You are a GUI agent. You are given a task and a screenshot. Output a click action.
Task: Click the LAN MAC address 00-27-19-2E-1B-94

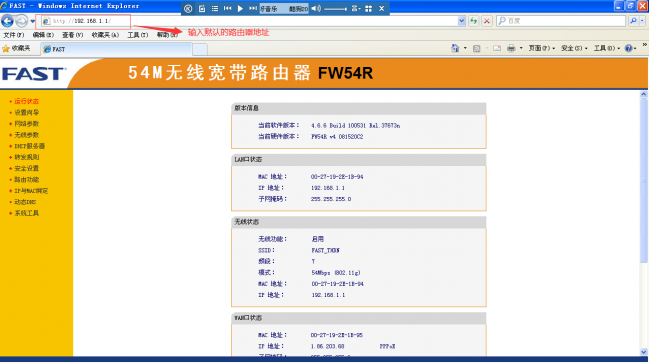[x=337, y=177]
